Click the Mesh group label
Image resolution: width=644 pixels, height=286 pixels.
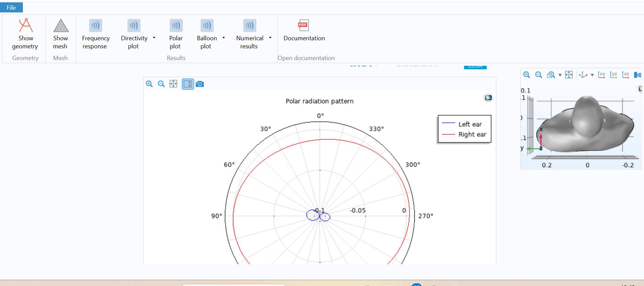tap(60, 58)
